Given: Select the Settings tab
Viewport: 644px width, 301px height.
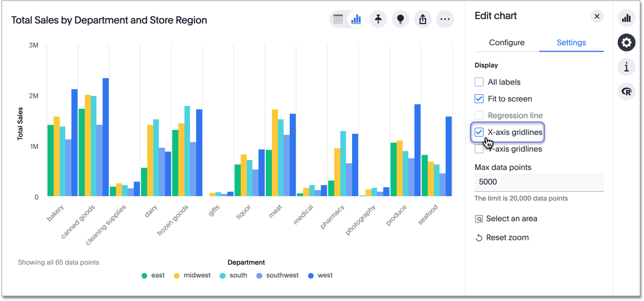Looking at the screenshot, I should point(571,42).
